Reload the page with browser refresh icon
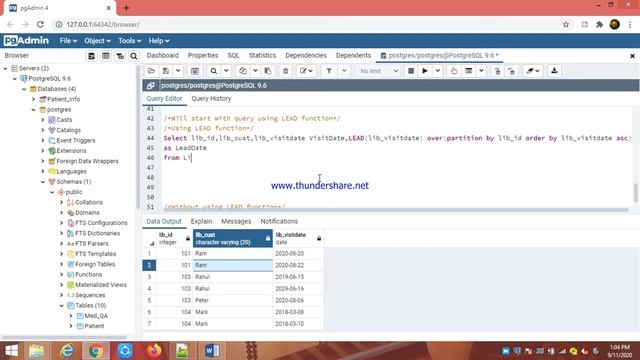 (40, 24)
